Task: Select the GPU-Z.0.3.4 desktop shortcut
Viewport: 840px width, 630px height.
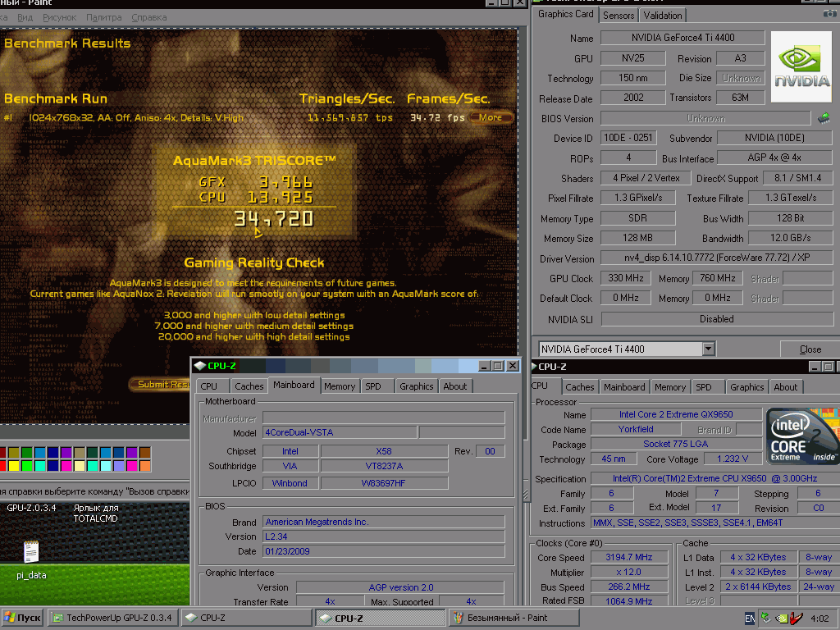Action: pyautogui.click(x=31, y=507)
